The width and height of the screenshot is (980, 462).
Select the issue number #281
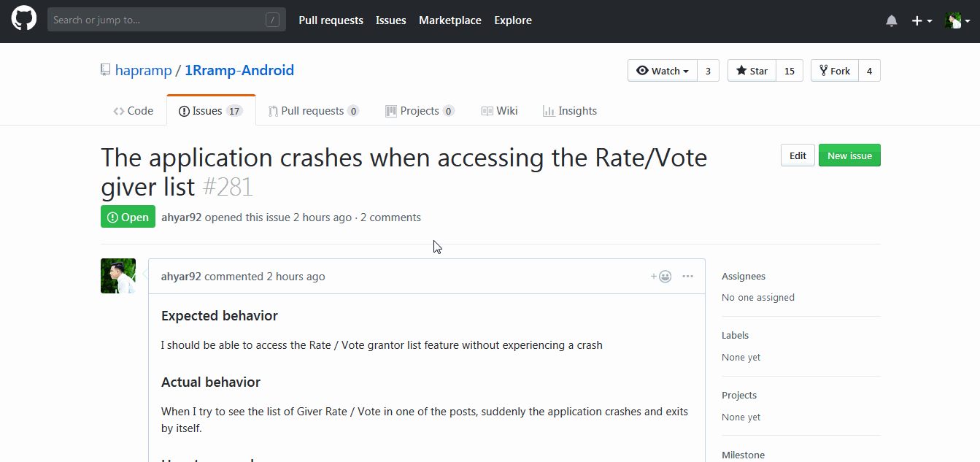227,187
